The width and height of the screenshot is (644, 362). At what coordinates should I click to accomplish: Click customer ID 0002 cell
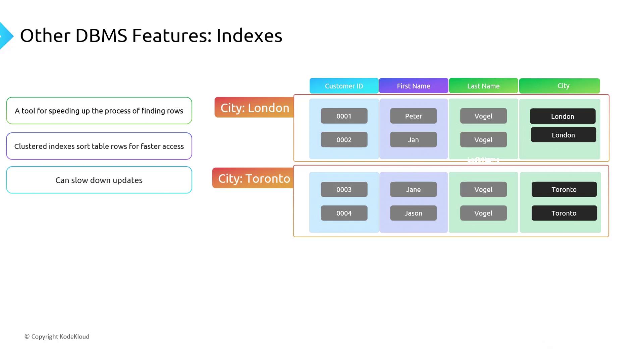pos(344,140)
